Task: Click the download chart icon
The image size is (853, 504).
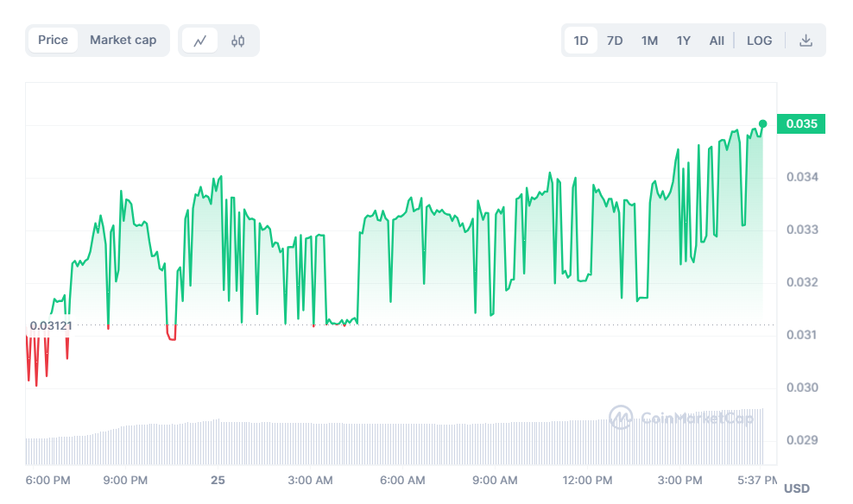Action: (806, 41)
